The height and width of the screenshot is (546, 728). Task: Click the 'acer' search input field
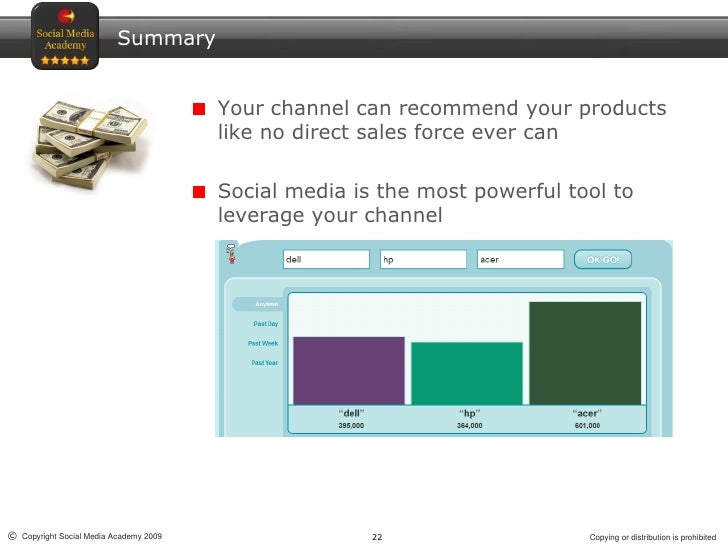(520, 259)
